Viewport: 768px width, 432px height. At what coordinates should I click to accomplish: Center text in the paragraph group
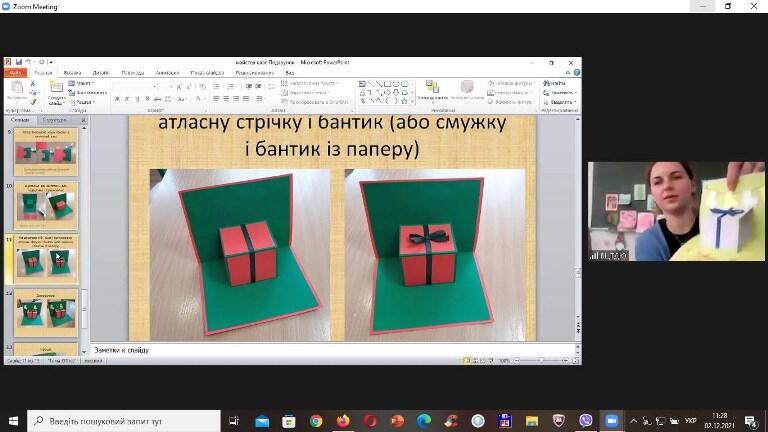[x=226, y=99]
